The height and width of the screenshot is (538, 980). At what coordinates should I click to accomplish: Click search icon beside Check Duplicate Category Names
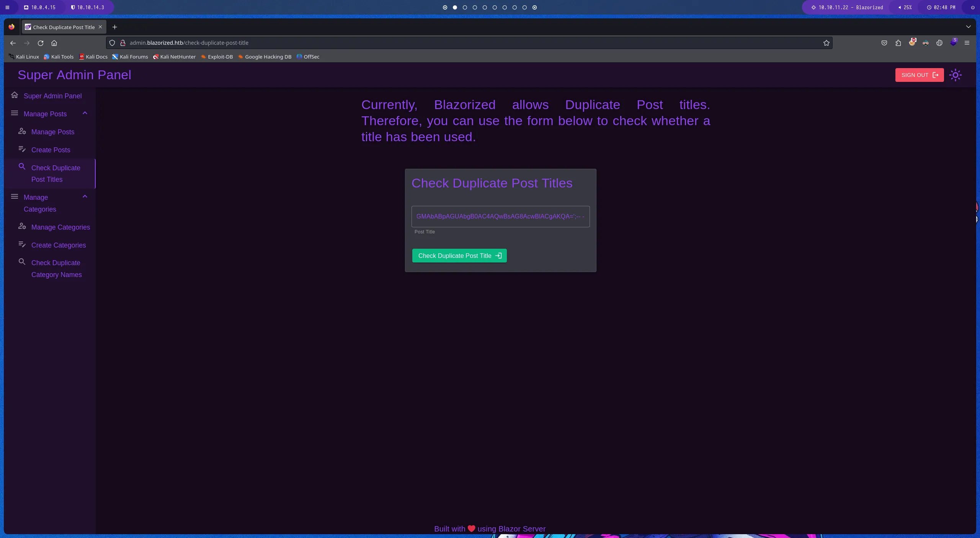point(22,262)
